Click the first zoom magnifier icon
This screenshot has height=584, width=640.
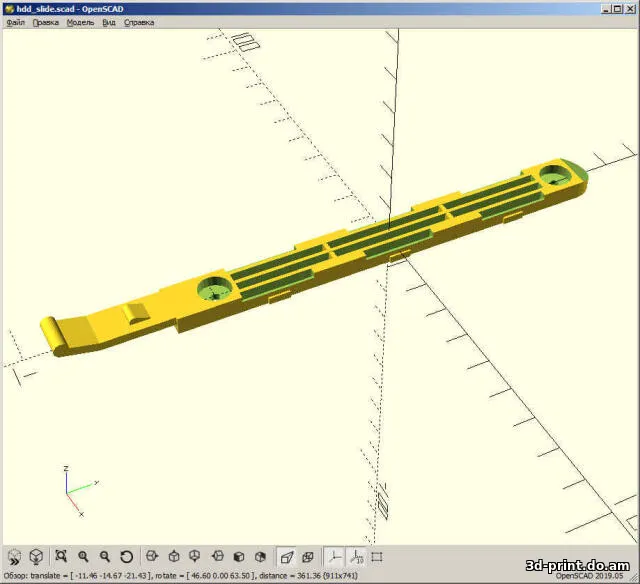tap(83, 556)
